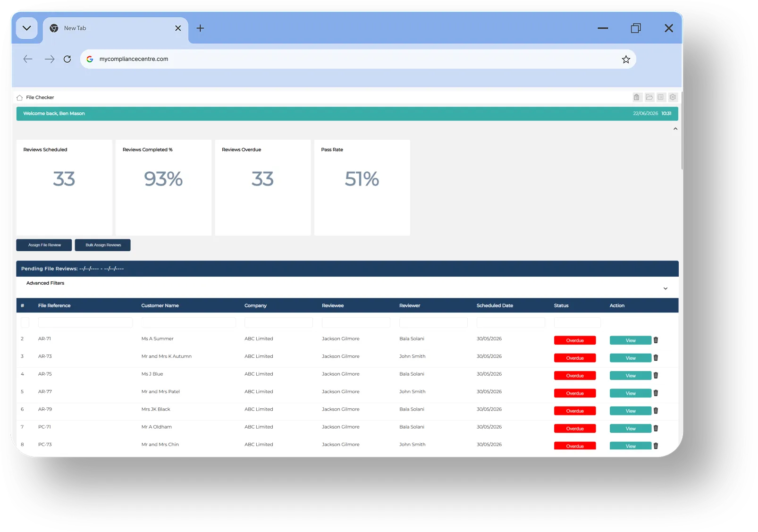Tick the checkbox under the # column
Image resolution: width=758 pixels, height=532 pixels.
(25, 322)
